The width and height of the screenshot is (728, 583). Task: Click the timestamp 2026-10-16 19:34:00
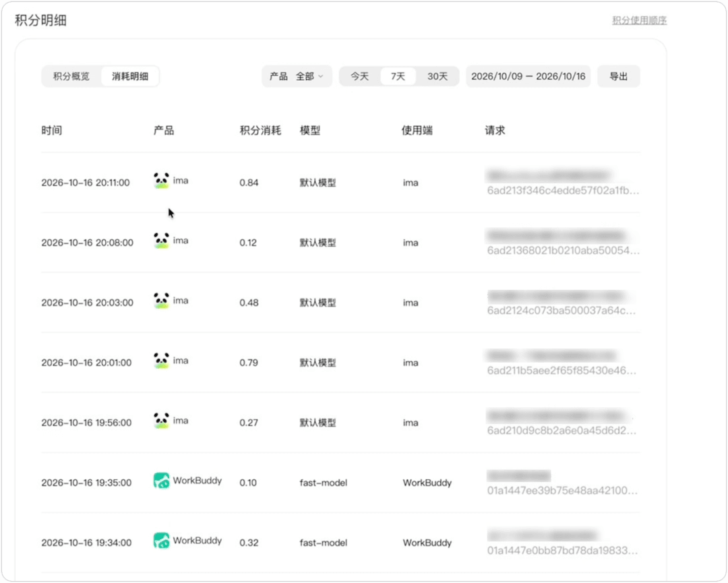click(86, 543)
